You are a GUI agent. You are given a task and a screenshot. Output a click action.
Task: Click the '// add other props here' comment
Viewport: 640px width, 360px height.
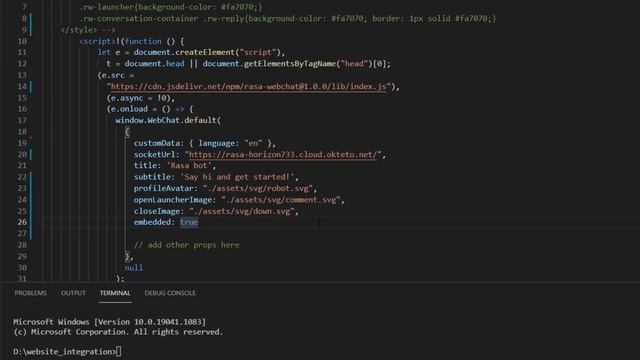[187, 245]
